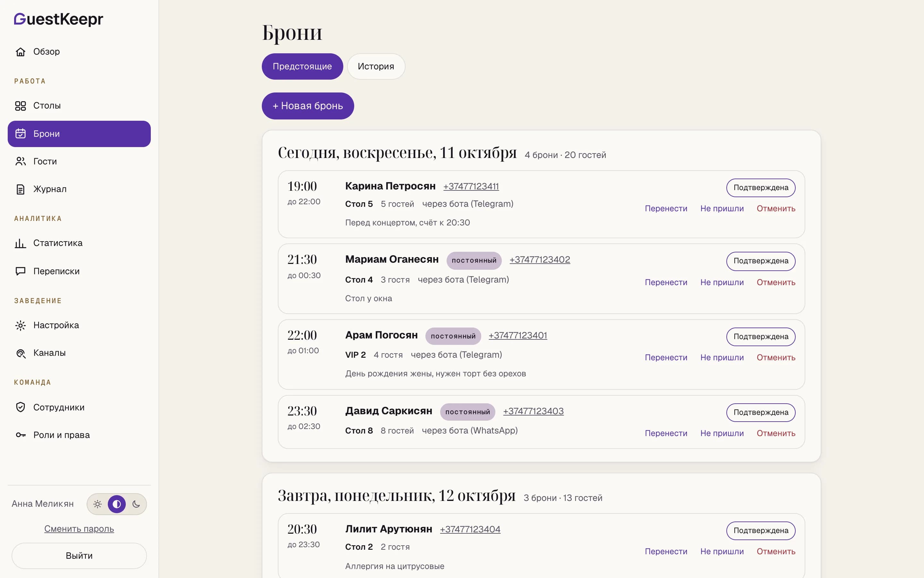Open Гости in the sidebar
The image size is (924, 578).
(x=79, y=161)
